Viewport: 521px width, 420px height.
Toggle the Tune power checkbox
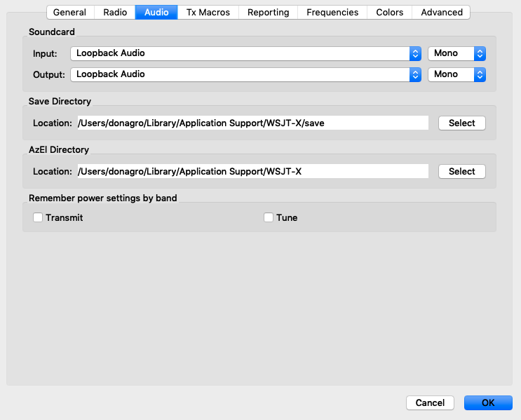coord(269,218)
